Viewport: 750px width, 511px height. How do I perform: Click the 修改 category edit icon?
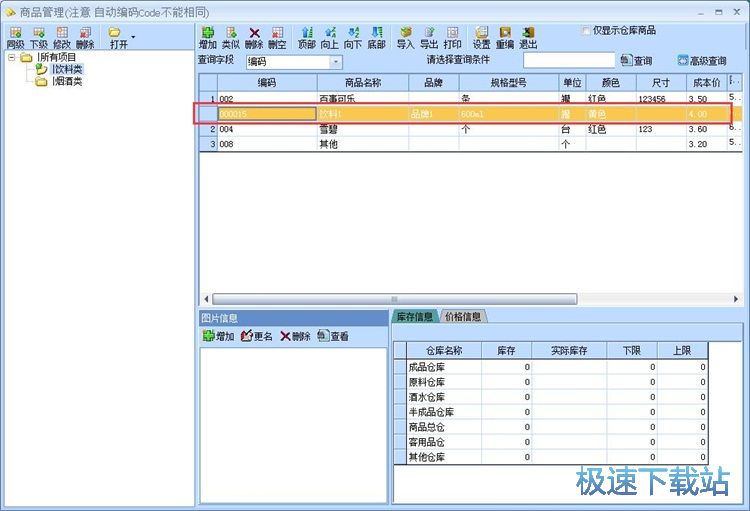coord(62,38)
